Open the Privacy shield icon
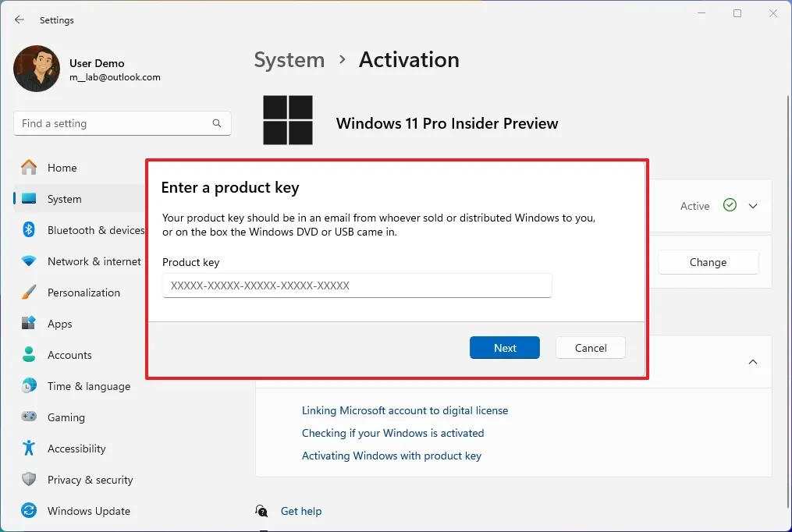The width and height of the screenshot is (792, 532). click(x=29, y=480)
